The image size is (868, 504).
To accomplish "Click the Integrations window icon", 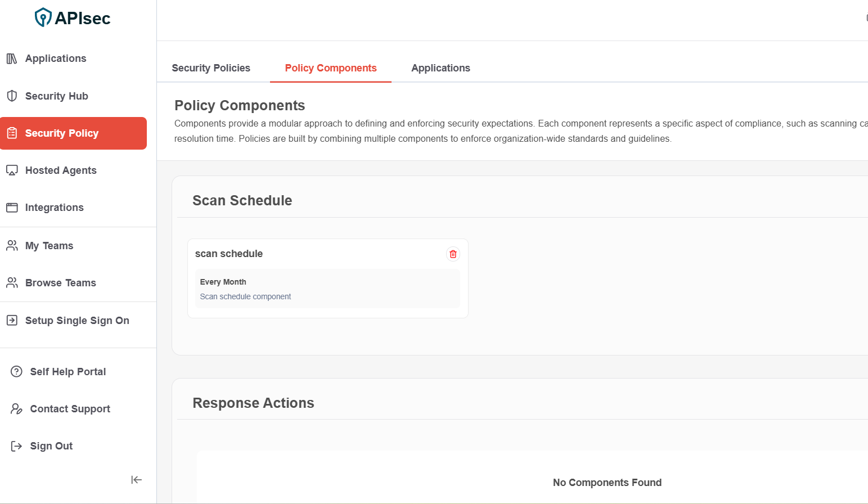I will coord(12,208).
